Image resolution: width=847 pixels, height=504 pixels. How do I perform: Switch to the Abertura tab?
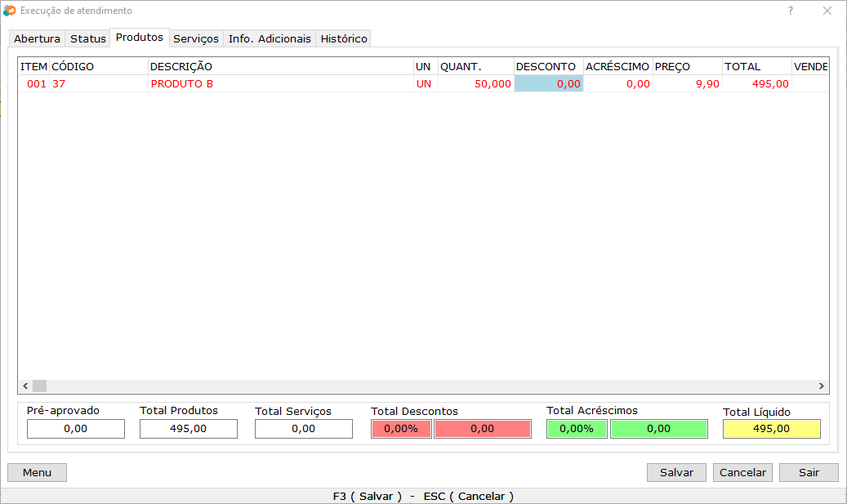point(37,38)
